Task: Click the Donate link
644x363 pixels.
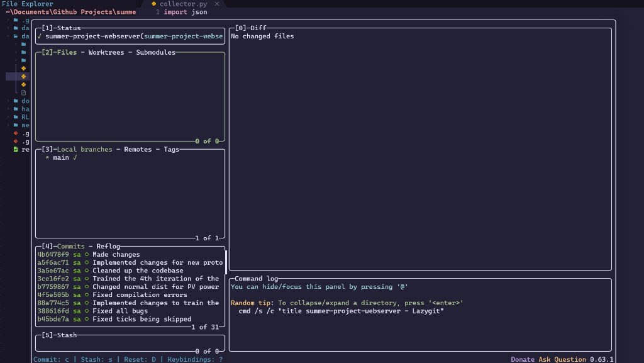Action: coord(523,359)
